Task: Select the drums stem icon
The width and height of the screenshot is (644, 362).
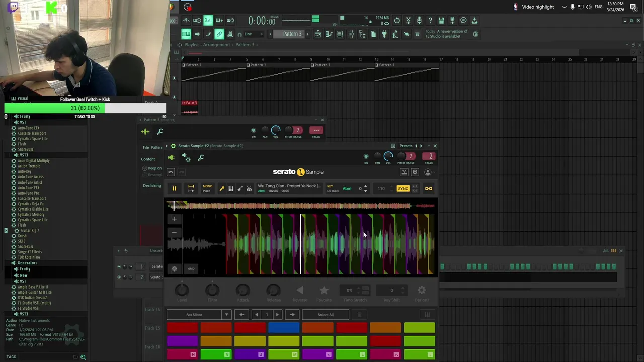Action: tap(249, 188)
